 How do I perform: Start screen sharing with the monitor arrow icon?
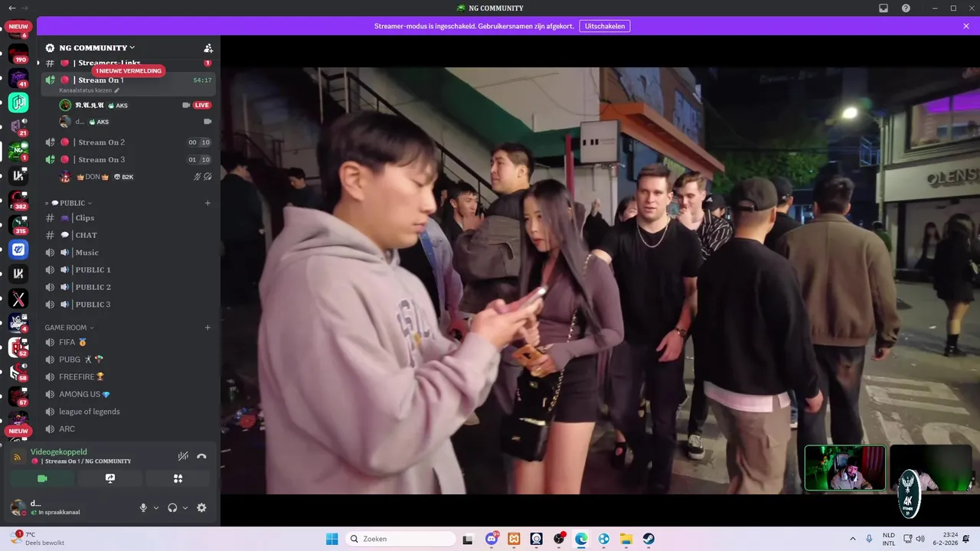pyautogui.click(x=110, y=478)
